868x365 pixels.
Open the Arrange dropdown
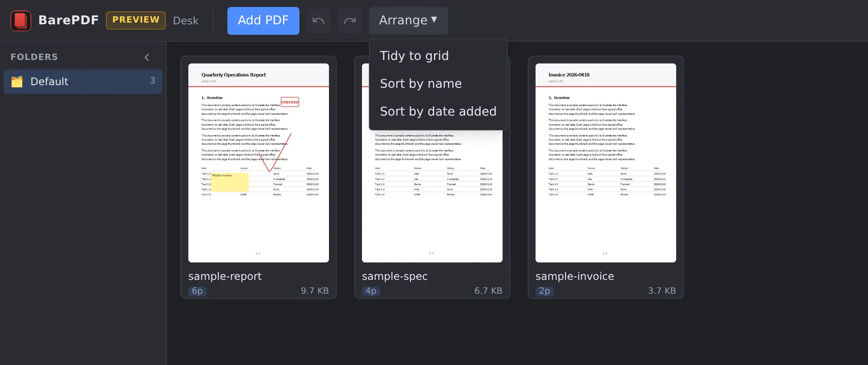408,21
